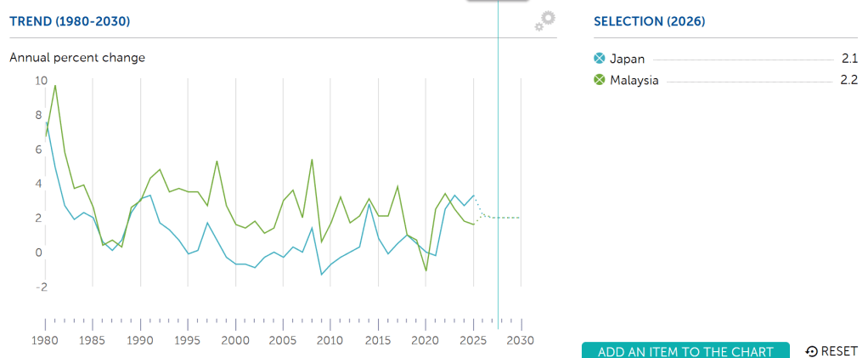Viewport: 868px width, 358px height.
Task: Click the Malaysia legend label
Action: [x=634, y=81]
